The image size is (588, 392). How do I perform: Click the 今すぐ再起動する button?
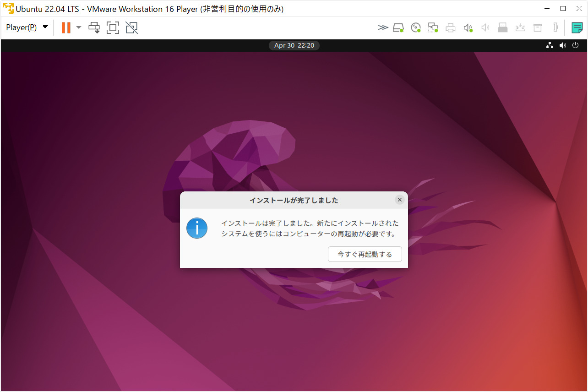(365, 254)
